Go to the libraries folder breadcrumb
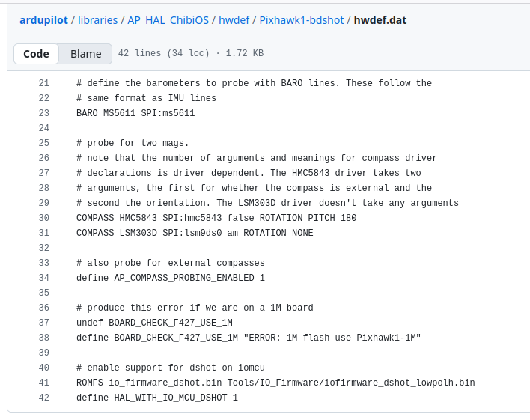Image resolution: width=530 pixels, height=420 pixels. coord(98,20)
